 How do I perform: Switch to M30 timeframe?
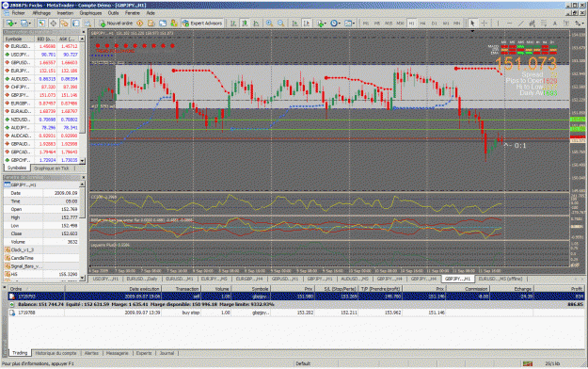coord(400,24)
